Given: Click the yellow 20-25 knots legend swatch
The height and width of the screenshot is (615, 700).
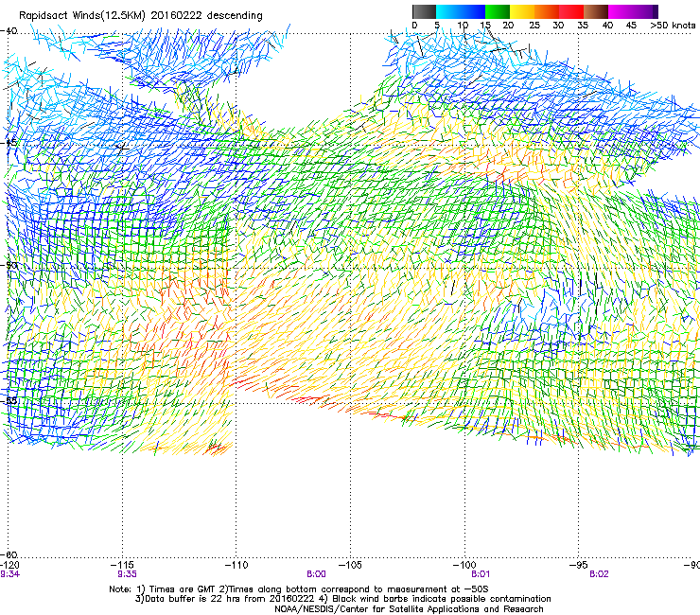Looking at the screenshot, I should tap(522, 11).
